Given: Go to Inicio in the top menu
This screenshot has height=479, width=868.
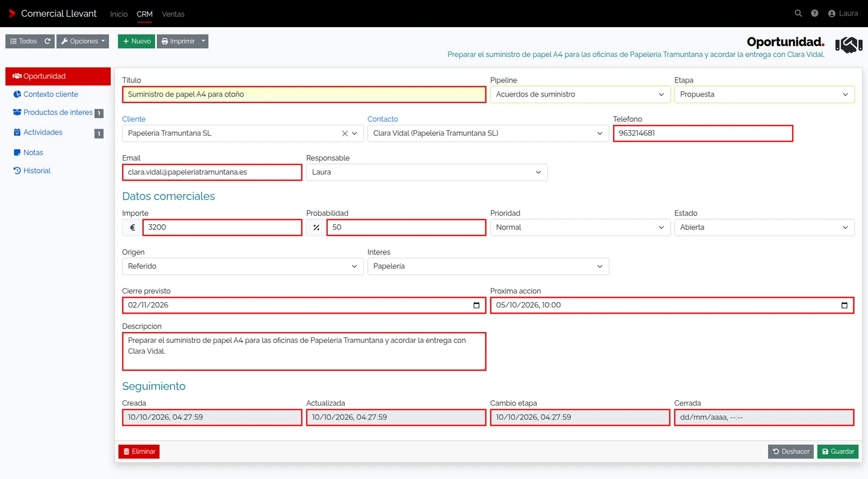Looking at the screenshot, I should click(119, 14).
